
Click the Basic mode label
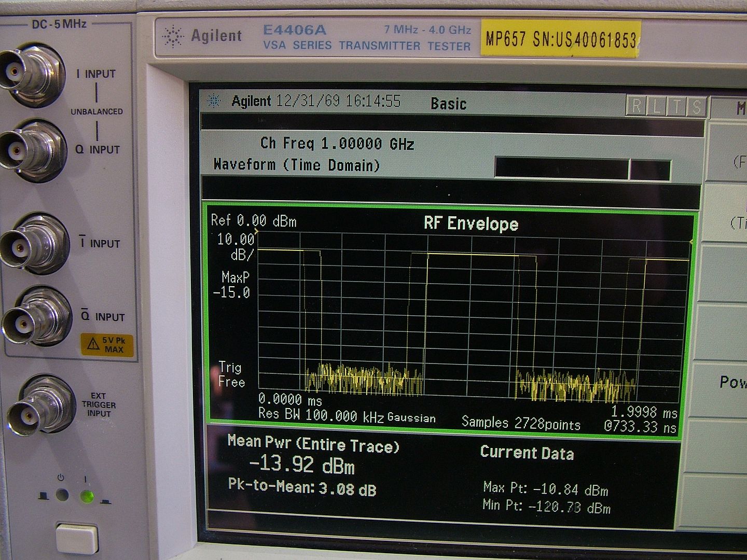coord(449,104)
